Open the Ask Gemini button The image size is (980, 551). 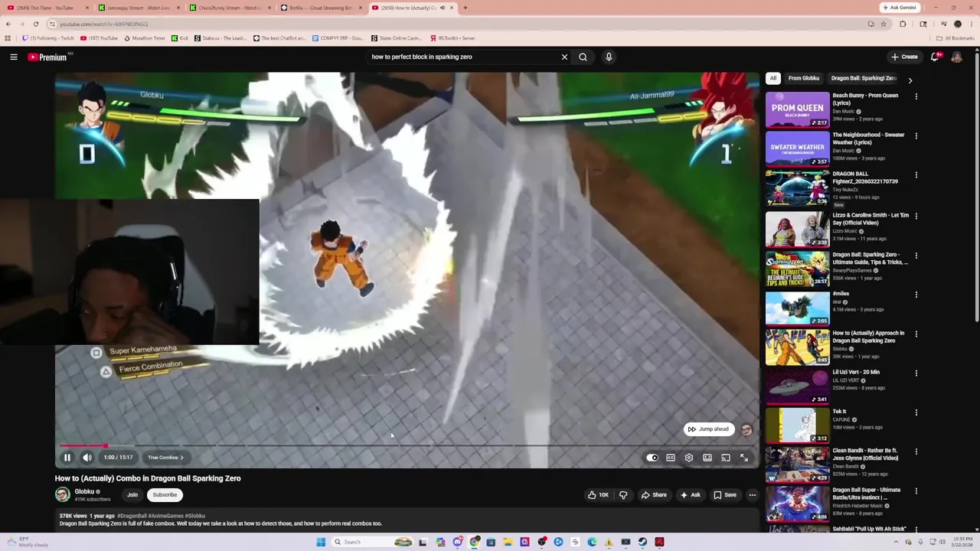(x=899, y=8)
